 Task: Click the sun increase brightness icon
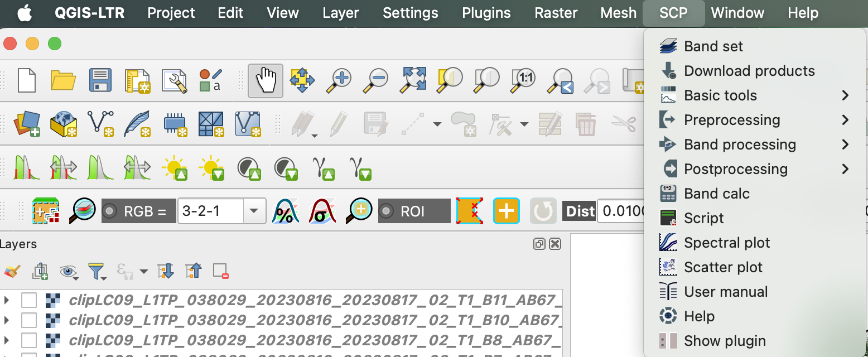[174, 167]
